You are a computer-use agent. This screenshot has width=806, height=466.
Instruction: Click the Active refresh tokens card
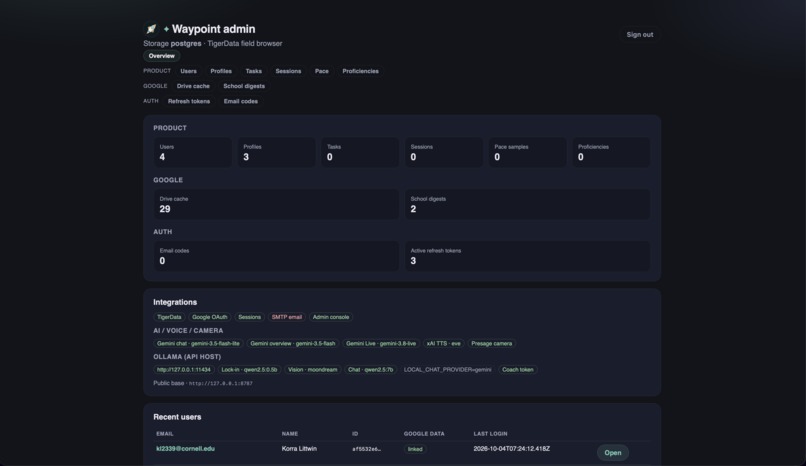click(x=527, y=256)
